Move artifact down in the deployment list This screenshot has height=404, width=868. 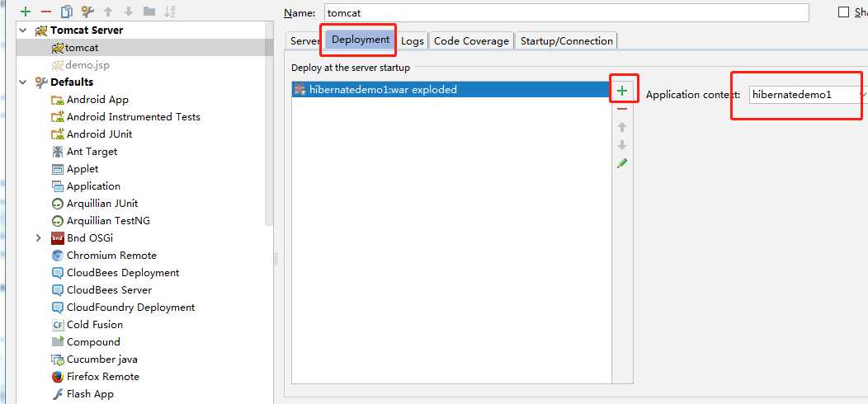pyautogui.click(x=622, y=145)
